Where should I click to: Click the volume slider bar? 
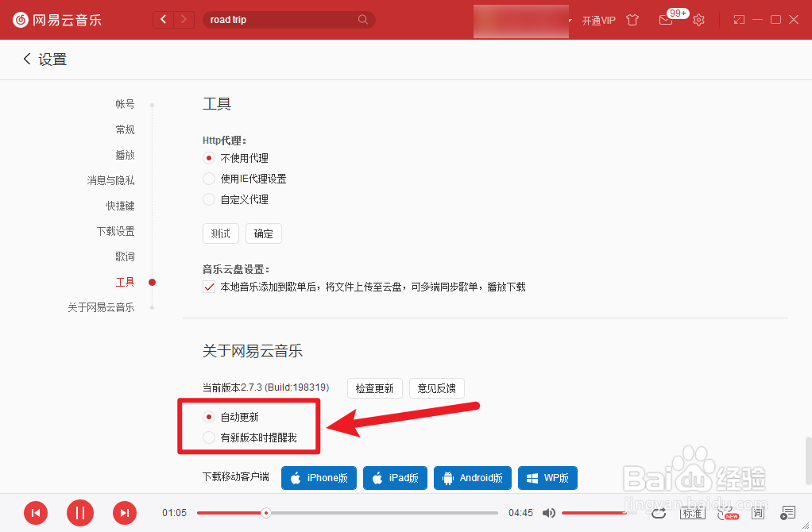tap(599, 513)
